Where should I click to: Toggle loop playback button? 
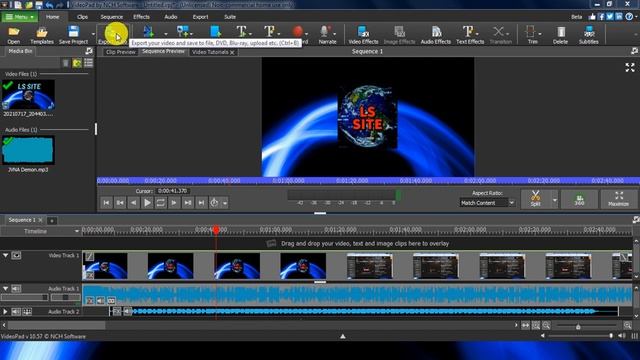pos(160,202)
